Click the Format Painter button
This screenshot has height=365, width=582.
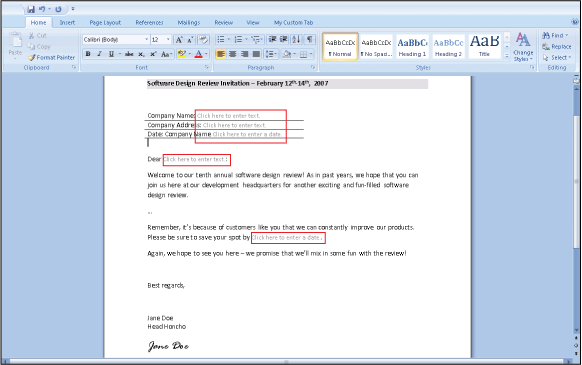(52, 58)
